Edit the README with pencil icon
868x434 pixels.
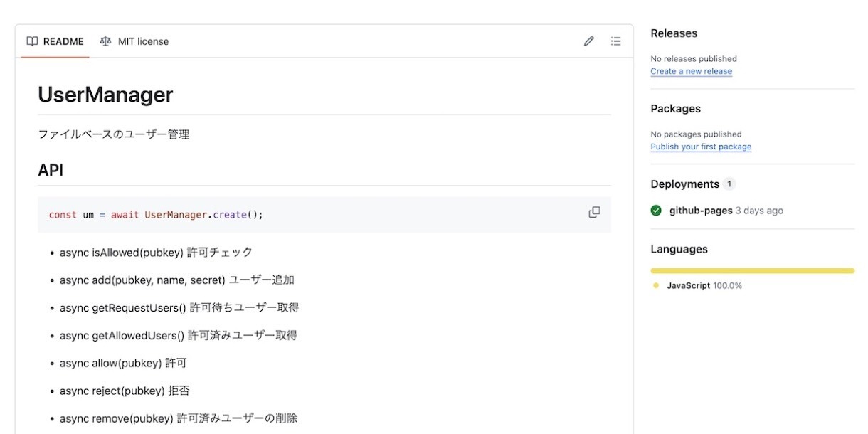tap(588, 41)
